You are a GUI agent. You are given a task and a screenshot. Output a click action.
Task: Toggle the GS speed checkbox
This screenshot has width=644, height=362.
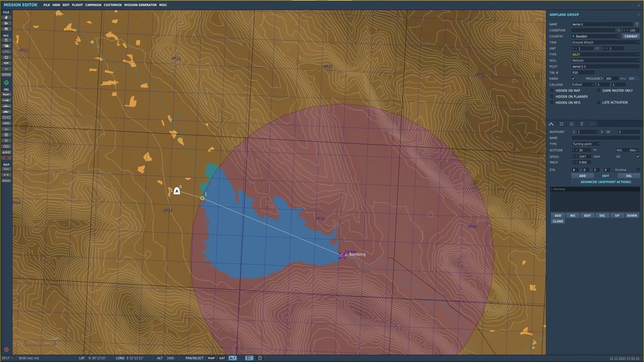(x=638, y=157)
